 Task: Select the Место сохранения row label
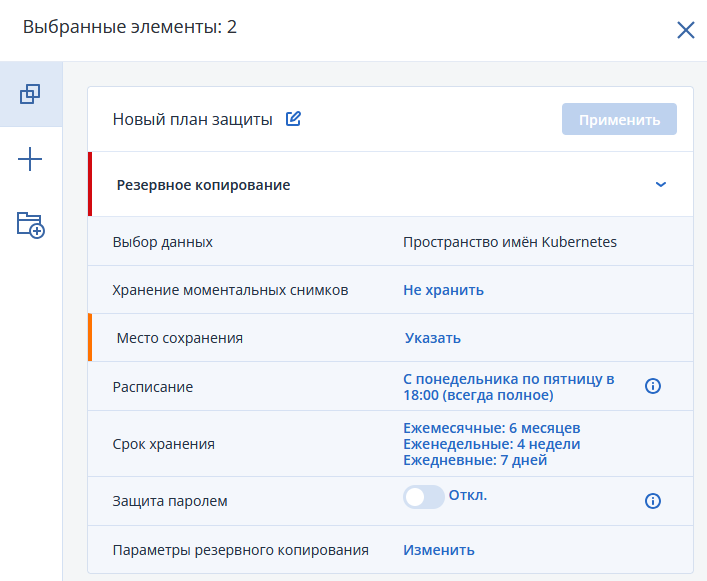coord(179,338)
